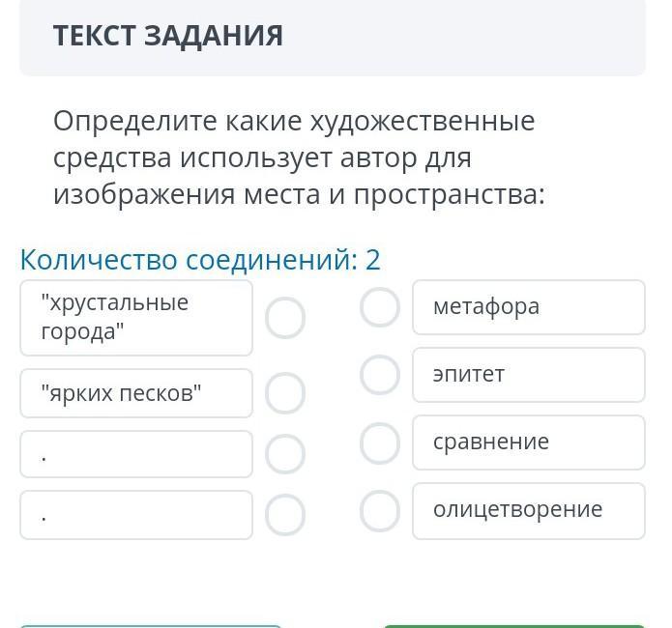This screenshot has height=628, width=672.
Task: Click the bottom left box containing only a dot
Action: 136,515
